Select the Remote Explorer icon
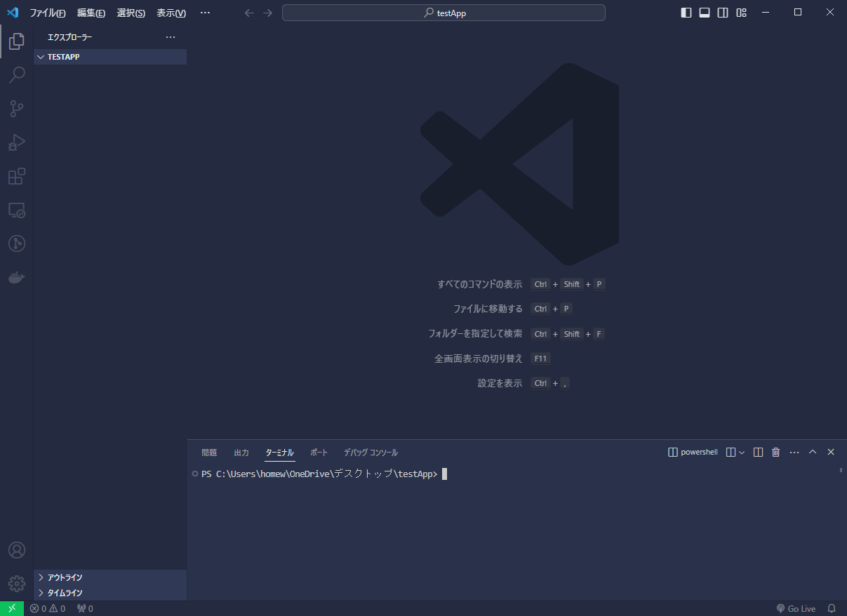The height and width of the screenshot is (616, 847). (17, 210)
